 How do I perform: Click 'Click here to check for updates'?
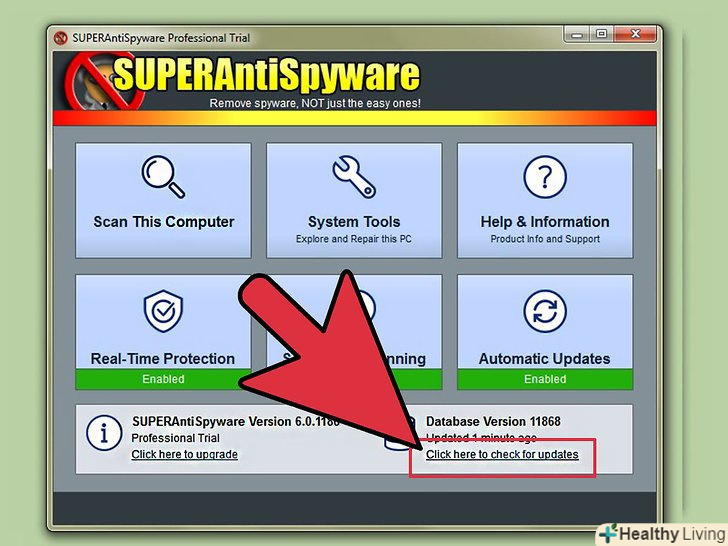click(x=502, y=454)
